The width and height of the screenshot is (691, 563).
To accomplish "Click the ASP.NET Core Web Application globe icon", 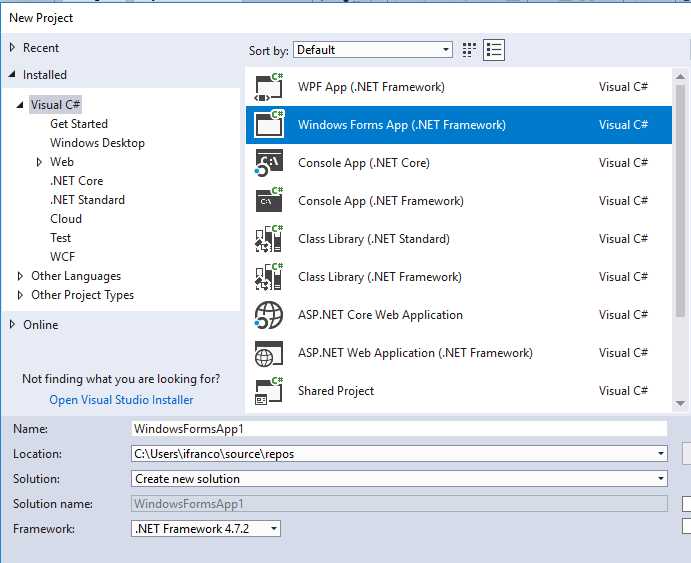I will [x=269, y=315].
